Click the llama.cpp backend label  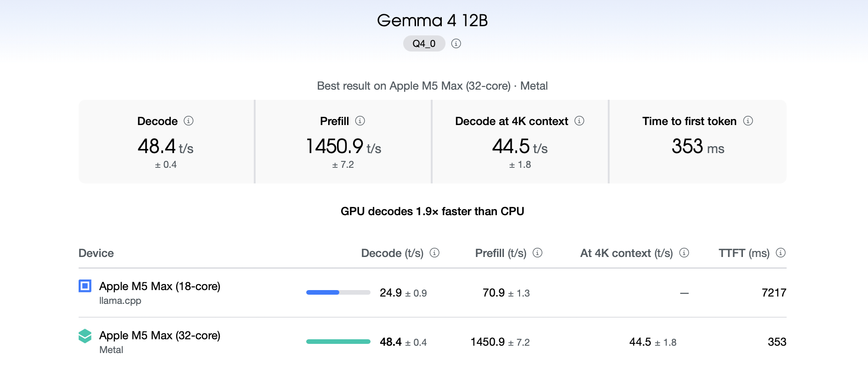point(120,301)
